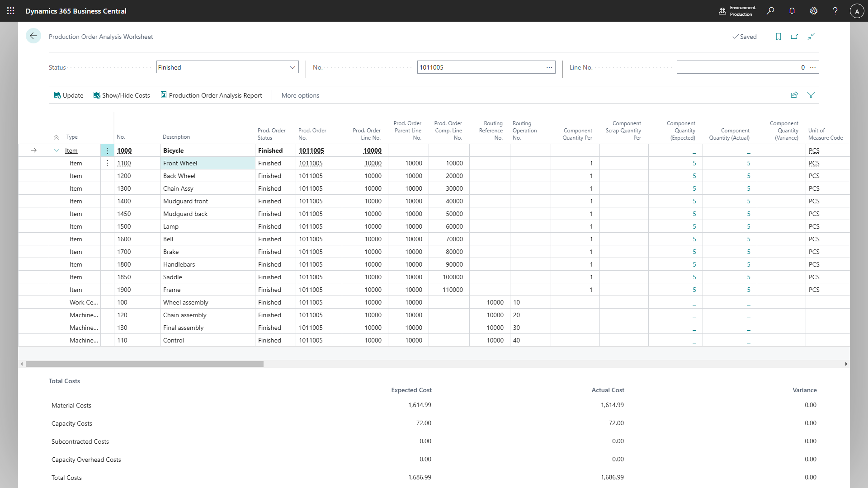Viewport: 868px width, 488px height.
Task: Open the settings gear menu
Action: pos(814,11)
